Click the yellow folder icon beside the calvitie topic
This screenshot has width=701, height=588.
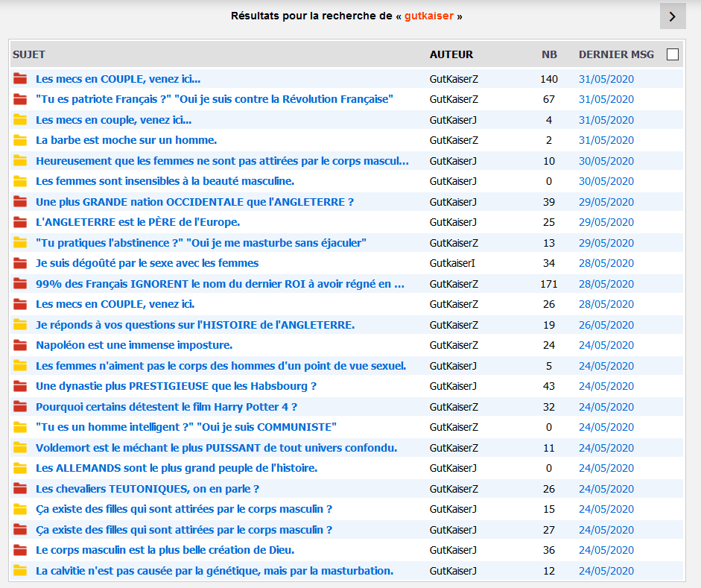(20, 571)
